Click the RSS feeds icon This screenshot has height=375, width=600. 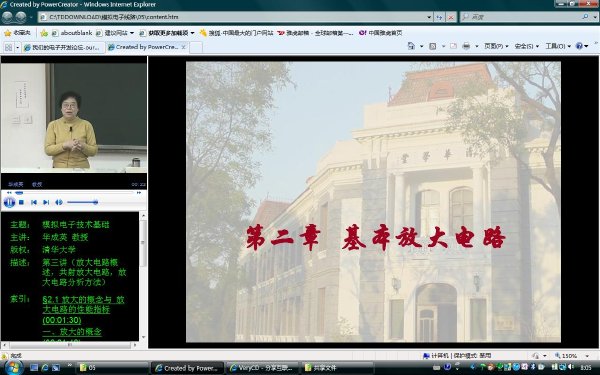click(x=433, y=46)
